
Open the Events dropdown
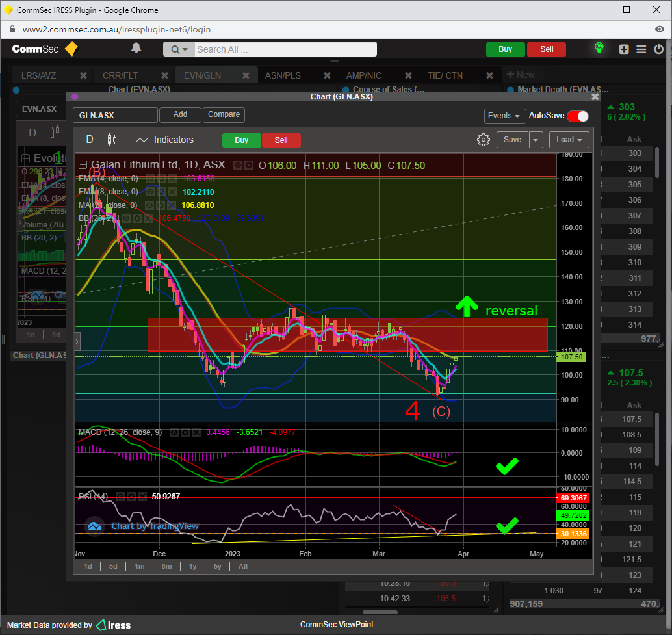pyautogui.click(x=504, y=116)
